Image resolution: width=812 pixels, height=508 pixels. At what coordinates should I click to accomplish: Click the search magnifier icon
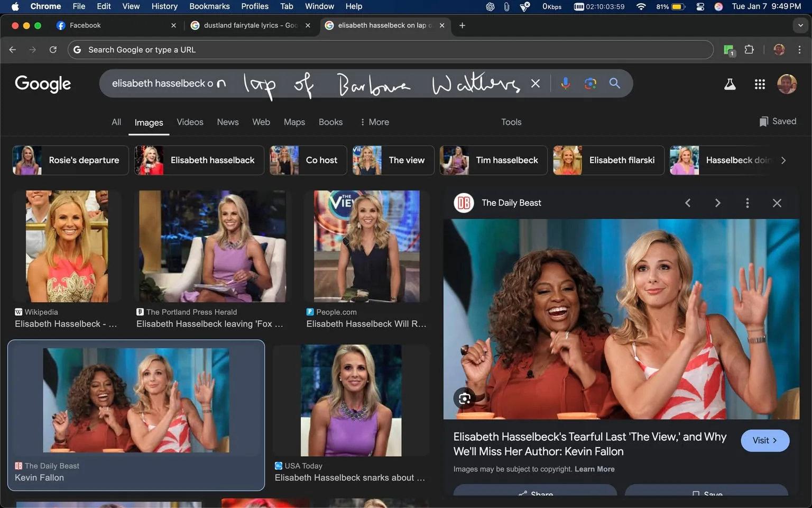(x=614, y=83)
